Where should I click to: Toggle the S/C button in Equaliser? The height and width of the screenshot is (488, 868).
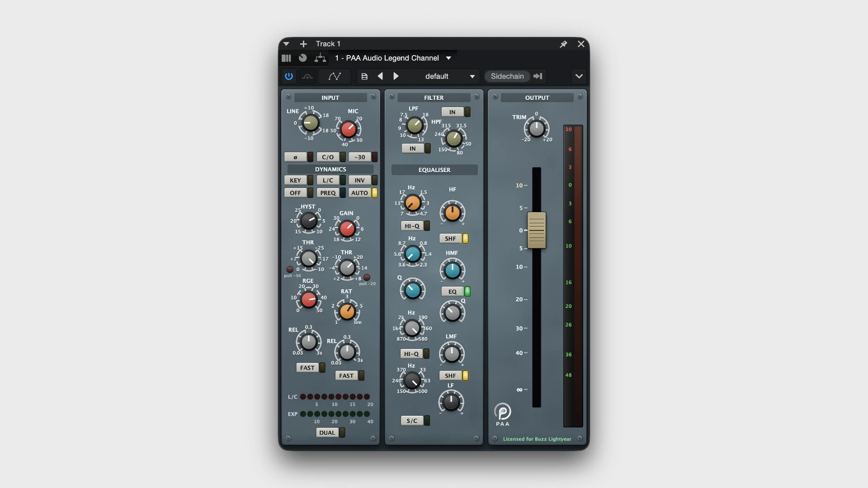412,421
